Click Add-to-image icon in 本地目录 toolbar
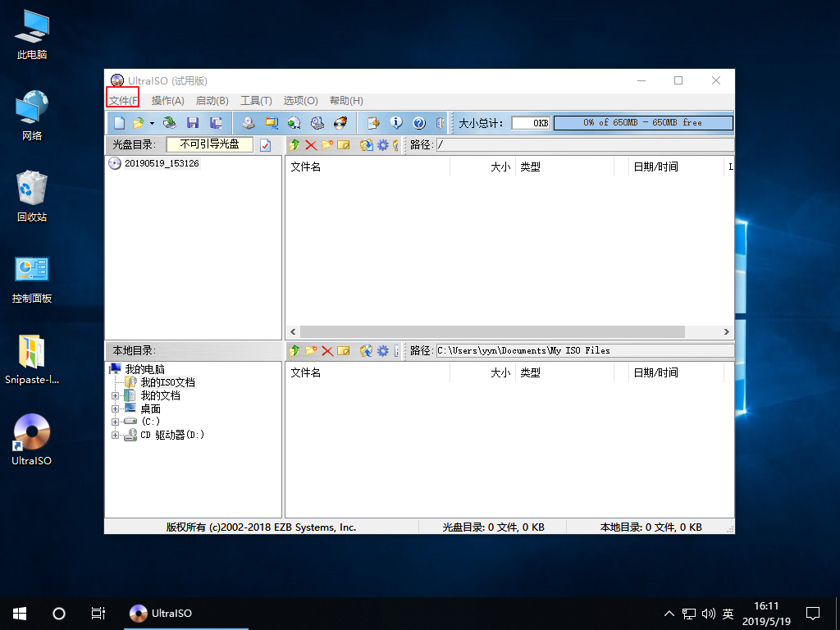 tap(367, 351)
